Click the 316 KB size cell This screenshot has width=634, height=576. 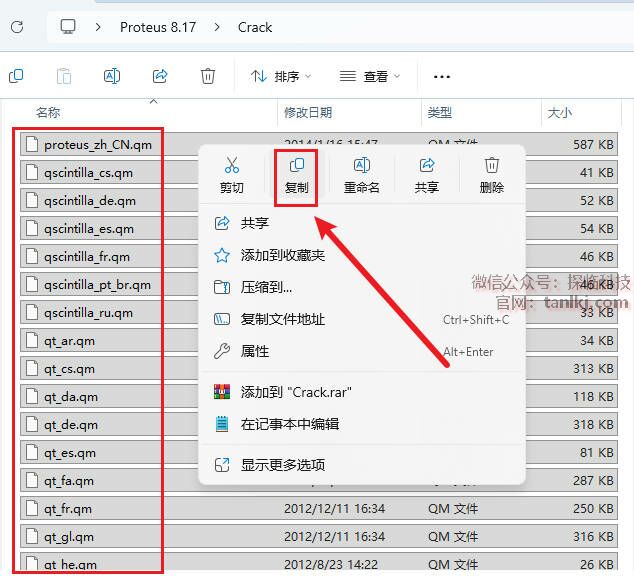point(593,536)
